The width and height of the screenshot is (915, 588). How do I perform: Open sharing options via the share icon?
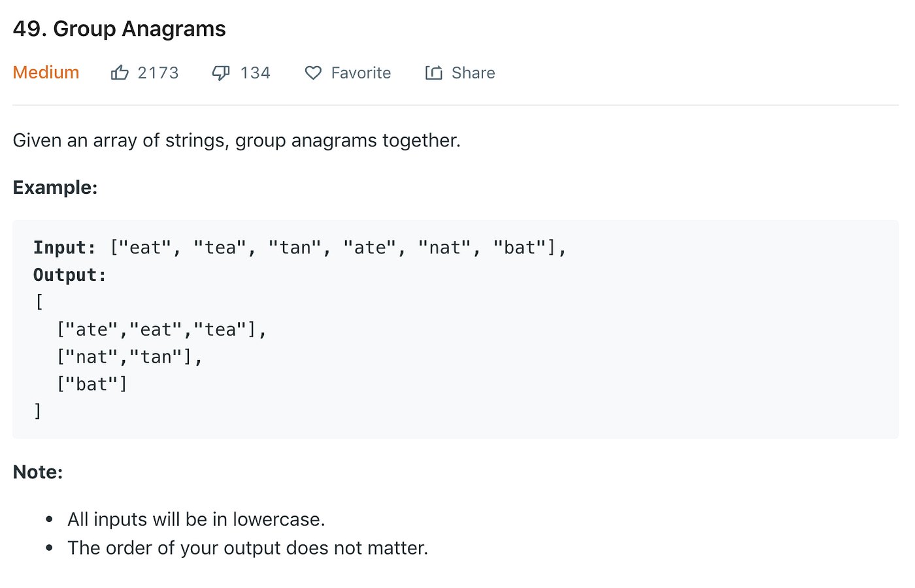[x=433, y=73]
